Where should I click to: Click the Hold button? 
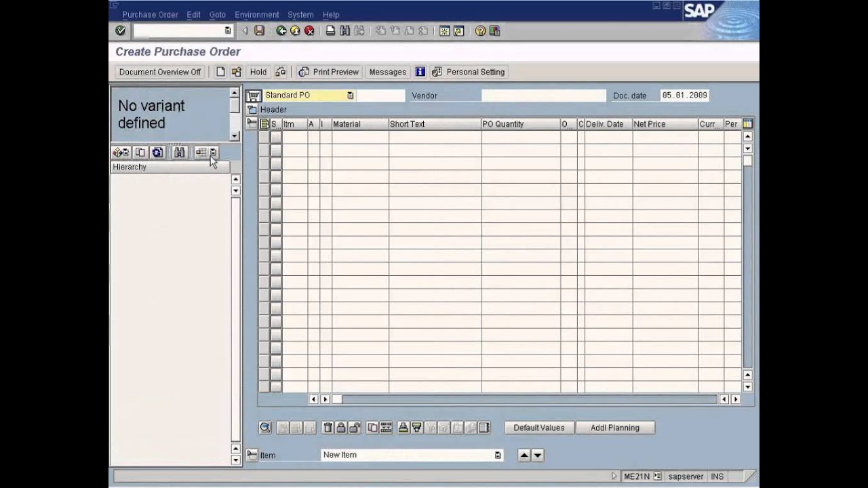pos(258,72)
